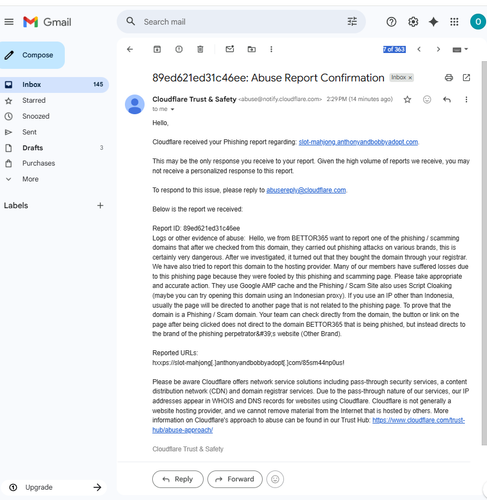Click sender avatar picture

tap(135, 104)
